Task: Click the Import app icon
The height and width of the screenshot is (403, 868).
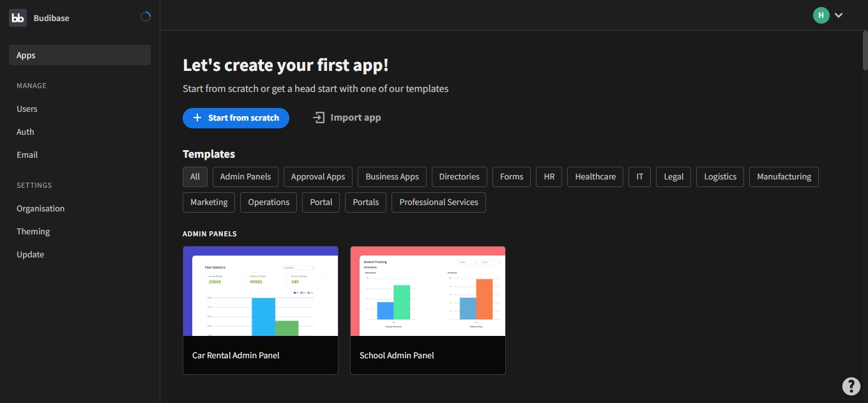Action: click(319, 118)
